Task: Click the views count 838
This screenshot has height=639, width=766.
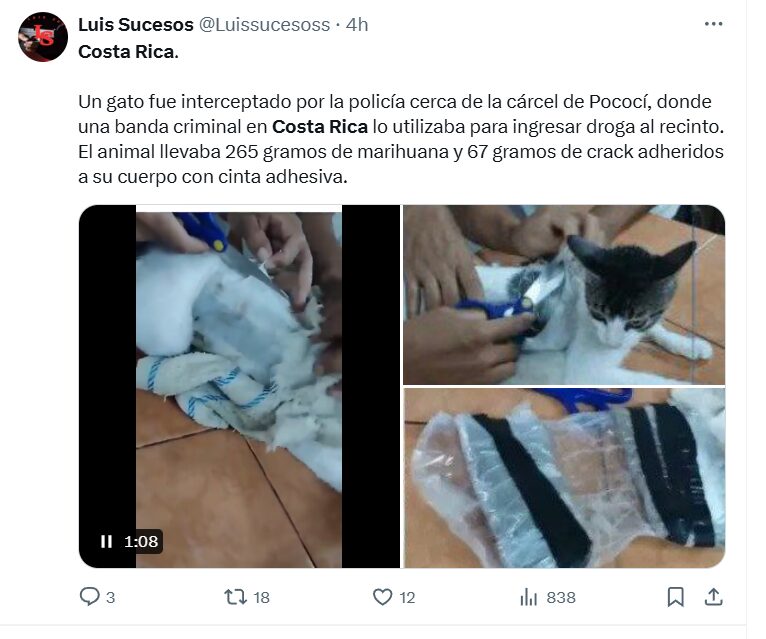Action: 561,597
